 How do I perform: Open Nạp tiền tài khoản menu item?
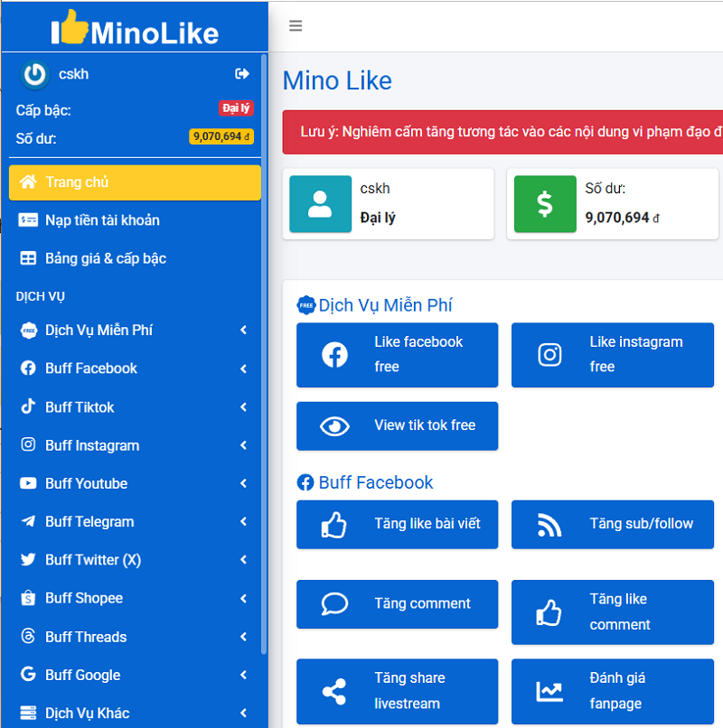point(135,220)
